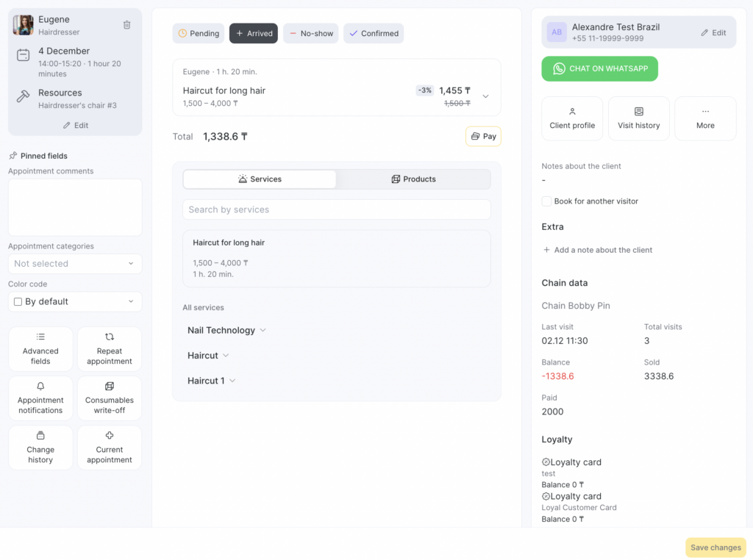
Task: Open Appointment notifications
Action: point(40,398)
